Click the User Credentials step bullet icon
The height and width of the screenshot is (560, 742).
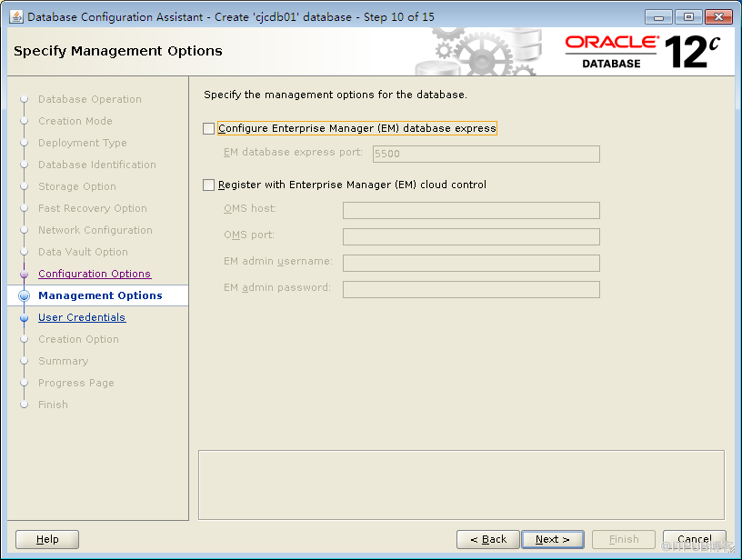[25, 318]
